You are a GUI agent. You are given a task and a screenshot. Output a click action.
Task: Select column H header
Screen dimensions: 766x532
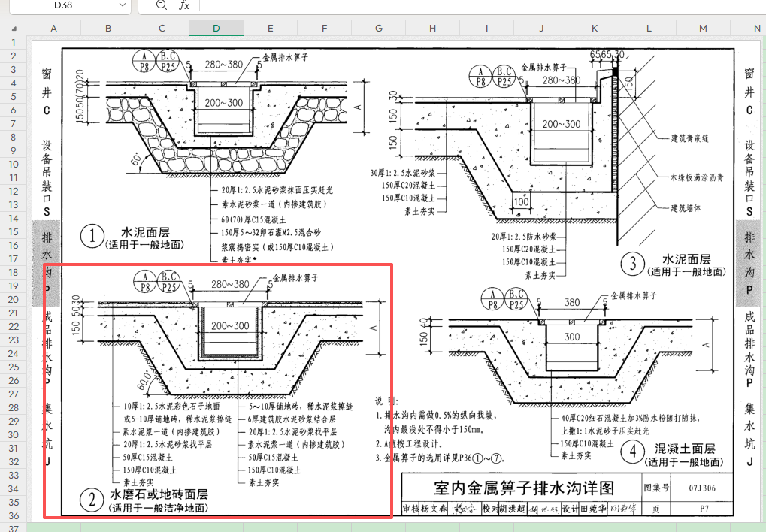pyautogui.click(x=432, y=29)
